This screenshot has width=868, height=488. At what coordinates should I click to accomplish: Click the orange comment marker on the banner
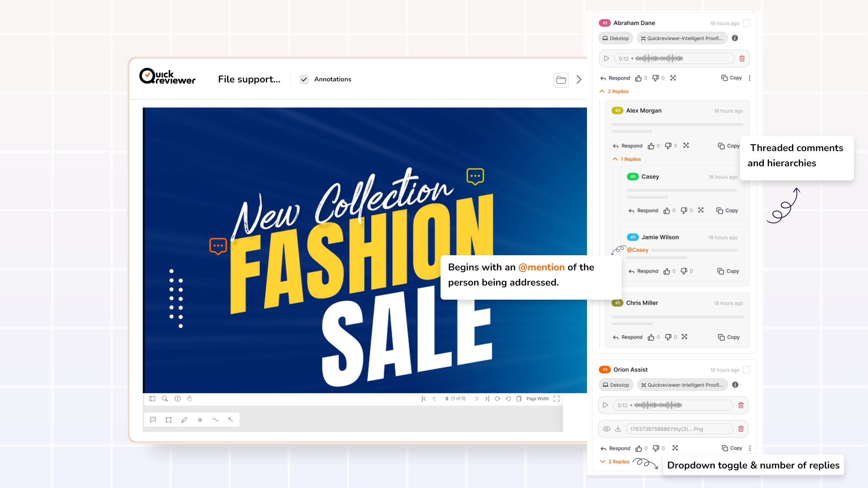pos(218,246)
